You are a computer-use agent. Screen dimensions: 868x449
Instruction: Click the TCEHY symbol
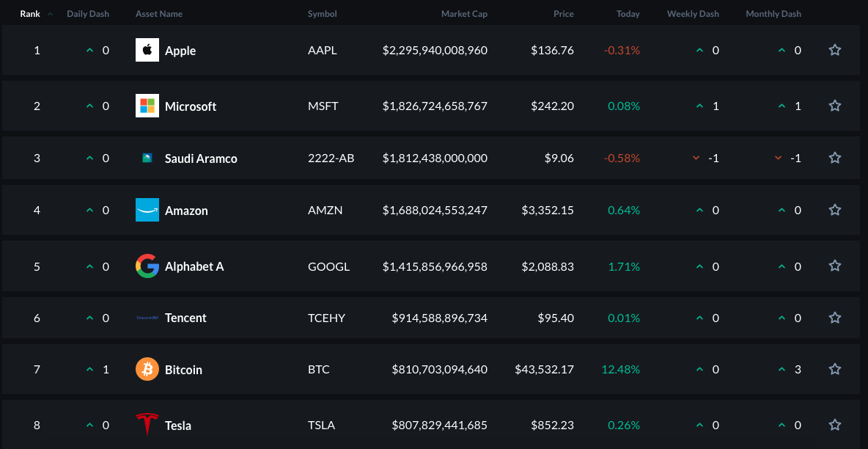click(327, 318)
